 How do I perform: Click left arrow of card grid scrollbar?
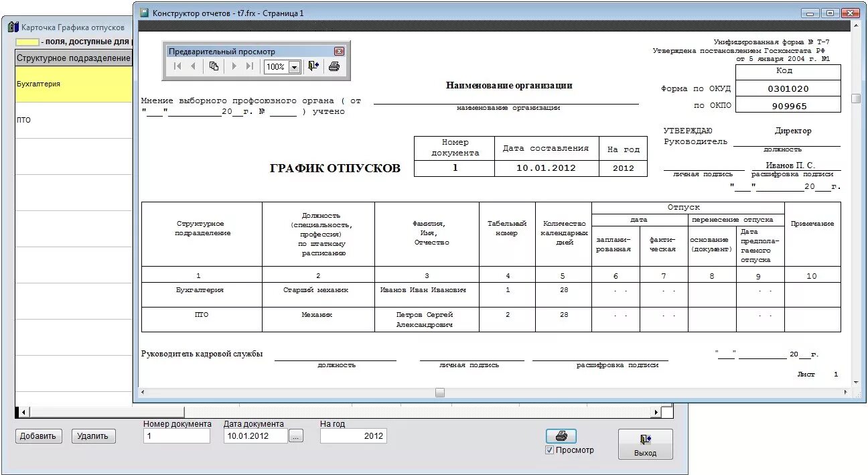[x=23, y=412]
